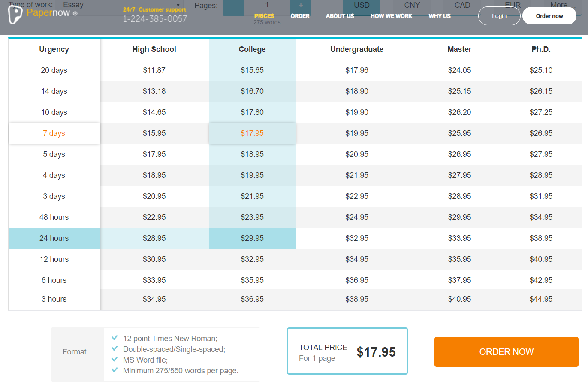Choose the $25.15 Master 14 days price
588x384 pixels.
click(459, 91)
